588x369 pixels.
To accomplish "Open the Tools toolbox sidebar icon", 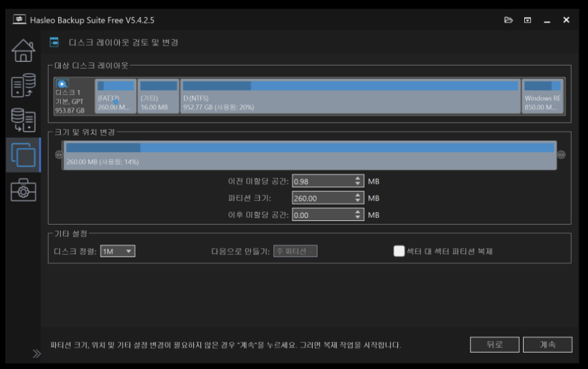I will 23,190.
